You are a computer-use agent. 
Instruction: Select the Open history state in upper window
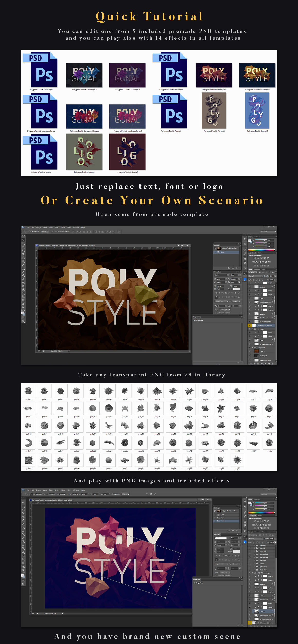[222, 252]
